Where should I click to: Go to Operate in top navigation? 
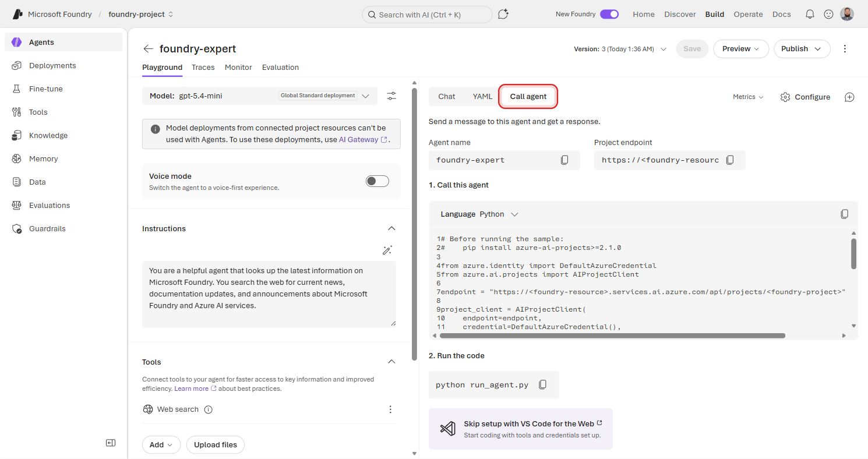pos(748,14)
